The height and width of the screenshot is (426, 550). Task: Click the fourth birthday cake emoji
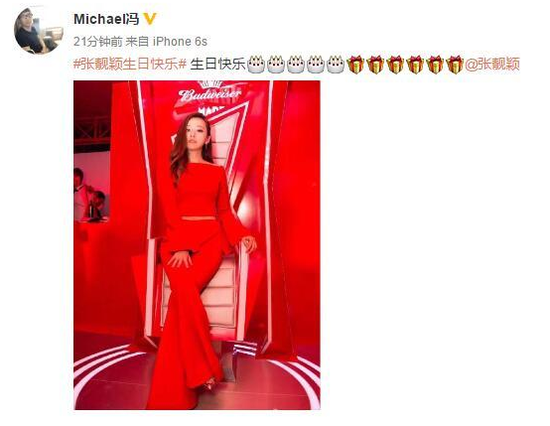tap(315, 65)
